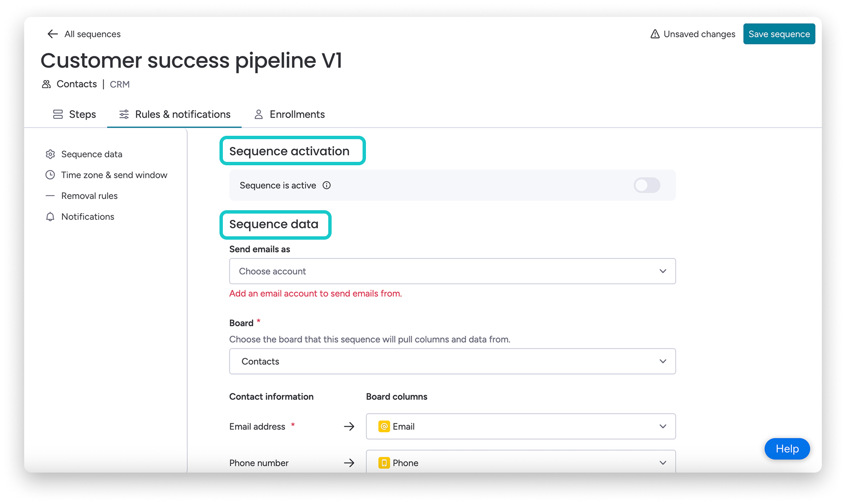846x504 pixels.
Task: Select the Rules & notifications tab
Action: (175, 115)
